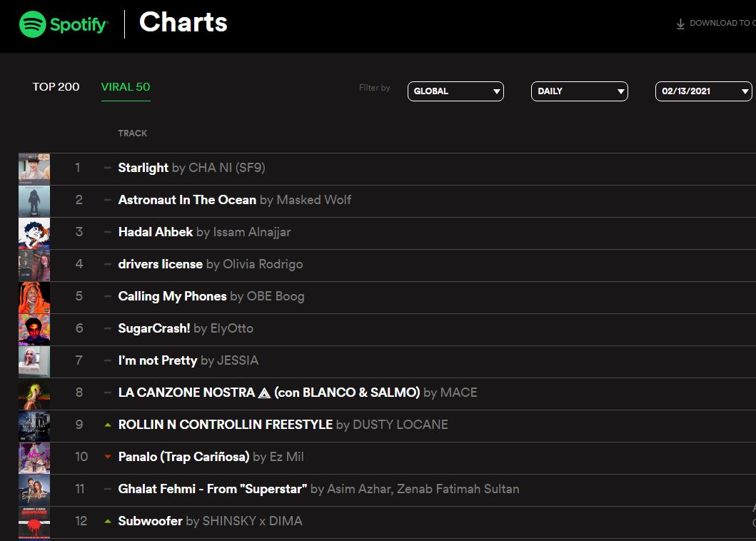Open SugarCrash! album art
Screen dimensions: 756x541
point(34,330)
